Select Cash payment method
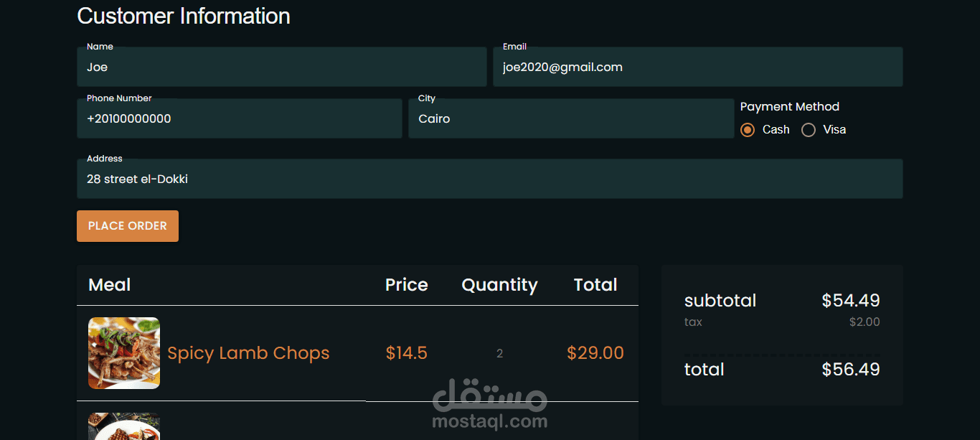 point(748,130)
